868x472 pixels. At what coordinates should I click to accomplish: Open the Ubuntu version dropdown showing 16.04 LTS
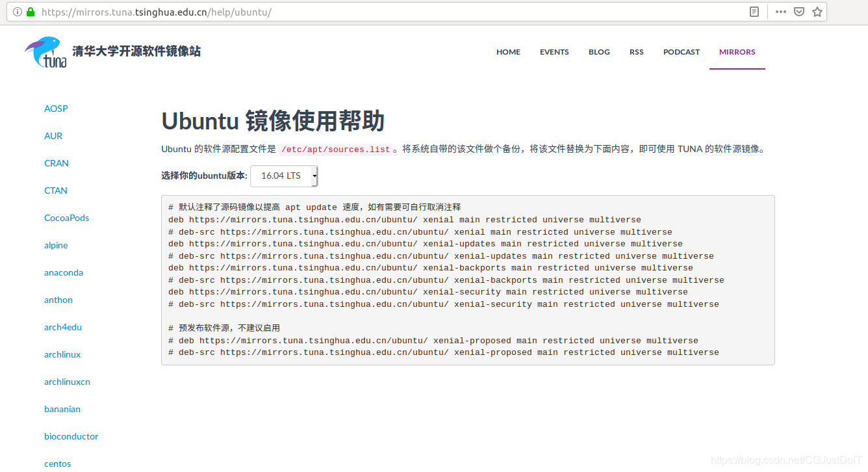pyautogui.click(x=284, y=176)
